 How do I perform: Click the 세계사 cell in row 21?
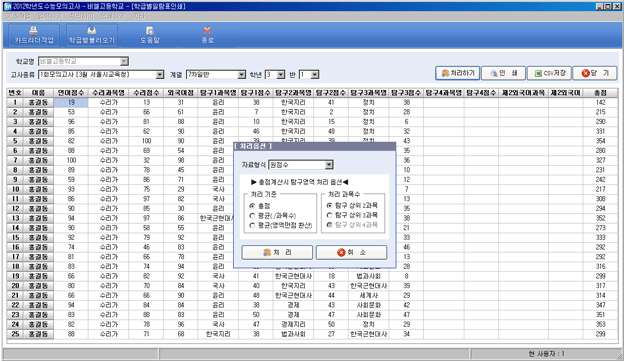pos(368,295)
